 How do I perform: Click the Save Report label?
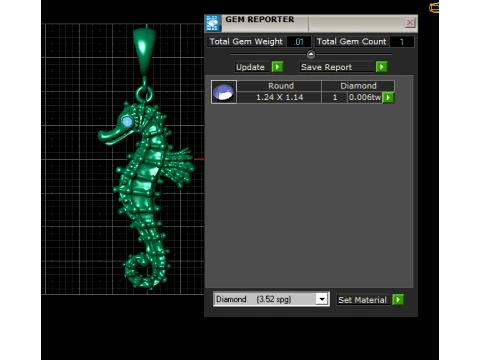(326, 67)
